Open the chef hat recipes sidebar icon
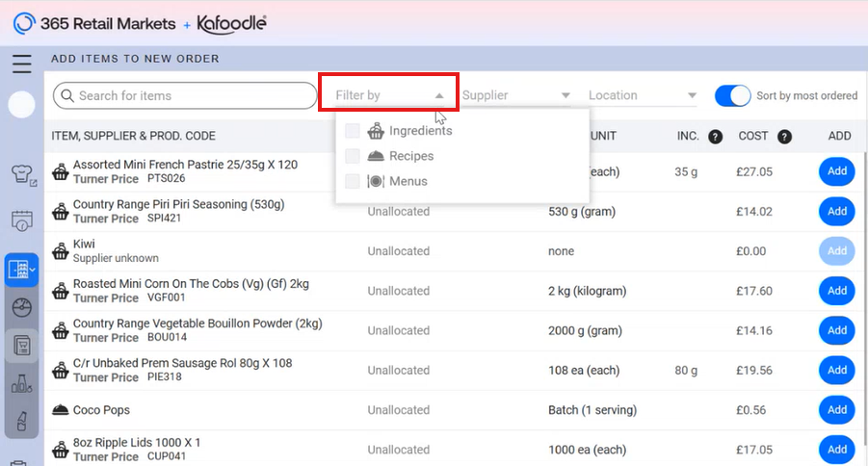Screen dimensions: 868x466 [23, 175]
